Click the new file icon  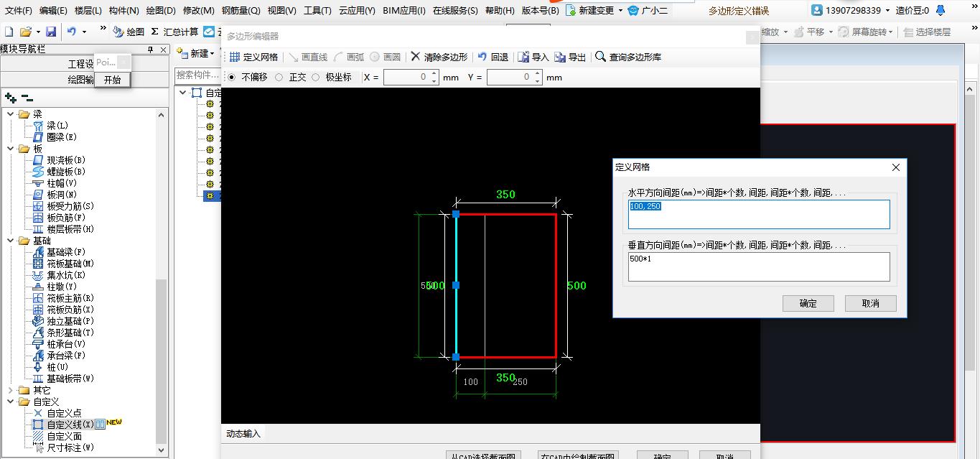9,32
